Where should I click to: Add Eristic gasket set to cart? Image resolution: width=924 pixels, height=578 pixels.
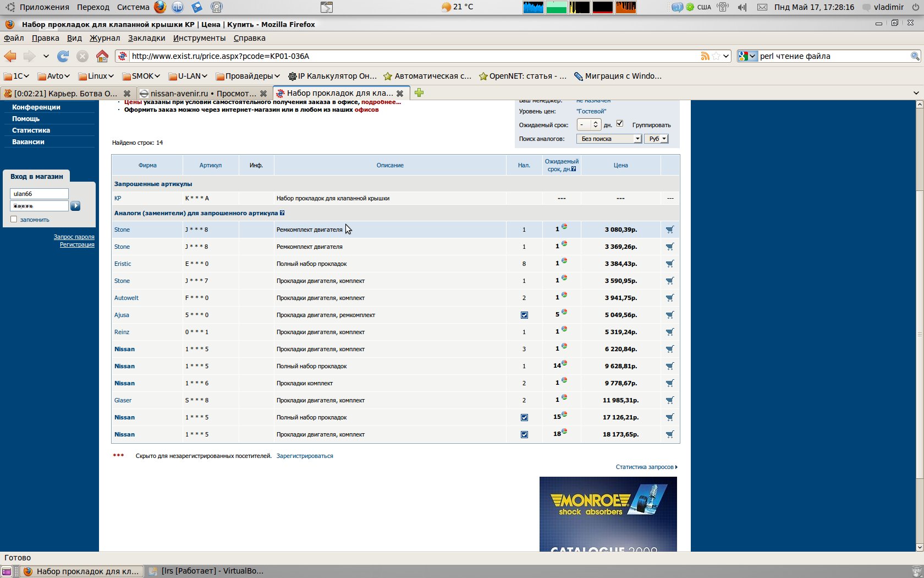coord(669,264)
